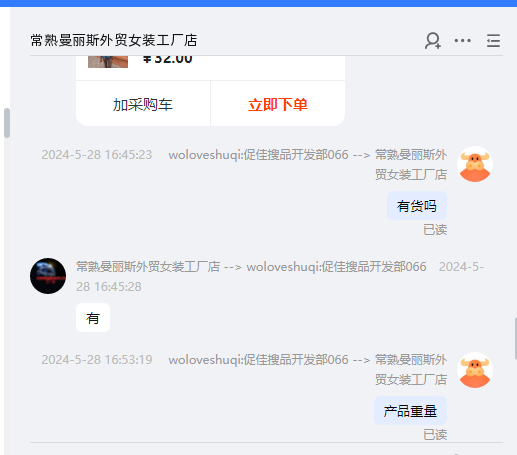Click the seller's dark round avatar
Screen dimensions: 517x455
[x=48, y=276]
